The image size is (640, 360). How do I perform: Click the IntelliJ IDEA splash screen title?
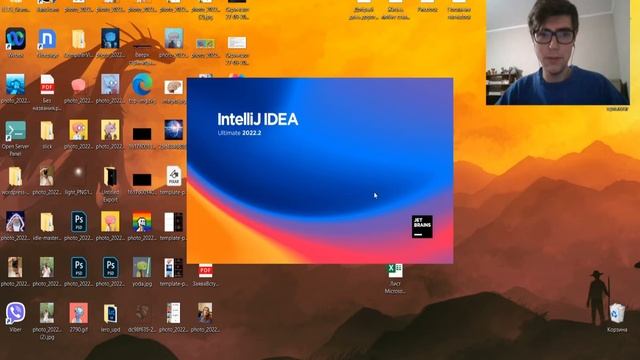point(258,119)
